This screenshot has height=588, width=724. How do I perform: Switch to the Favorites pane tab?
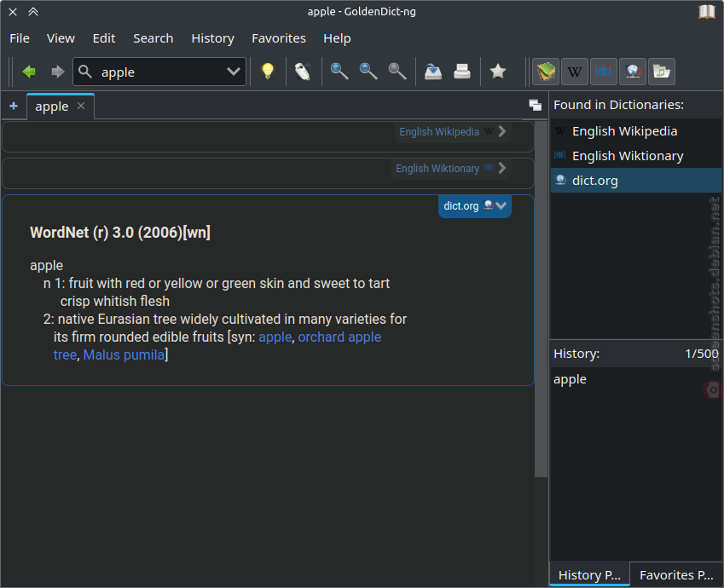676,575
